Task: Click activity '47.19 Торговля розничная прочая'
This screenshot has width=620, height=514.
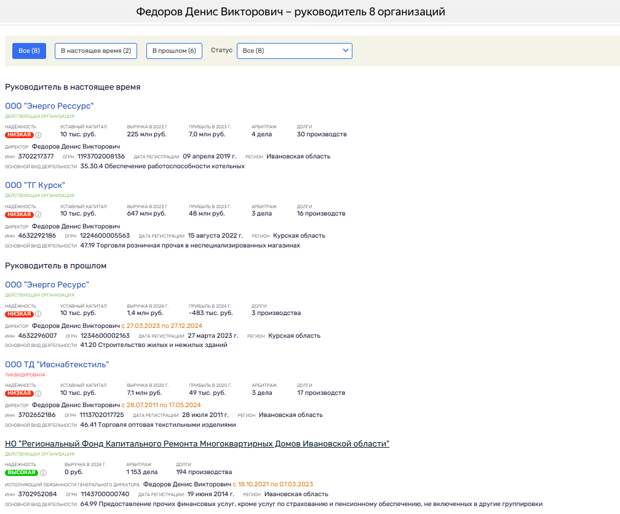Action: click(x=190, y=246)
